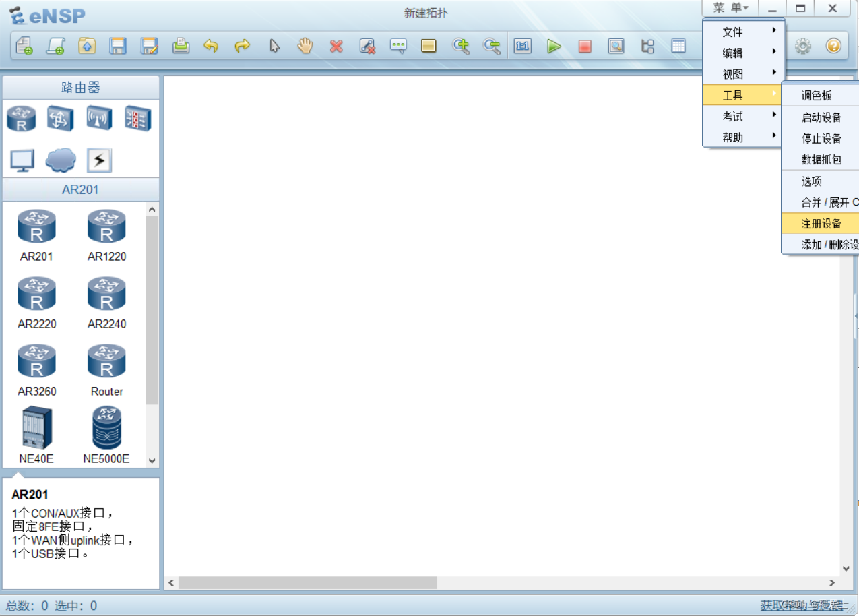Screen dimensions: 859x616
Task: Choose 停止设备 from the tools submenu
Action: click(821, 138)
